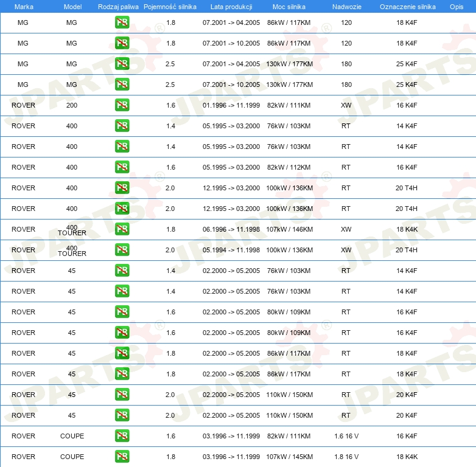The image size is (476, 467).
Task: Click engine capacity 1.8 in the 400 Tourer row
Action: (x=170, y=229)
